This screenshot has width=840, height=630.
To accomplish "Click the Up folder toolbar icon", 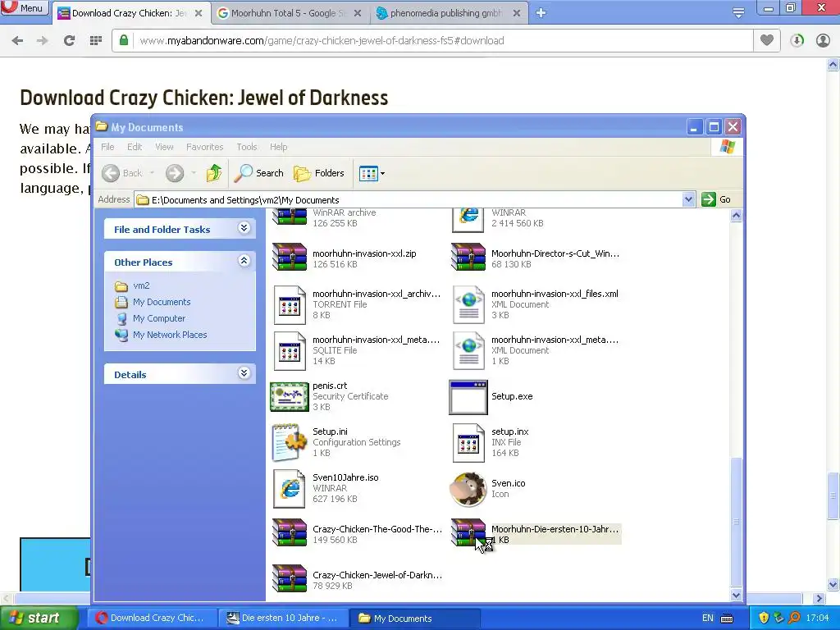I will click(214, 173).
